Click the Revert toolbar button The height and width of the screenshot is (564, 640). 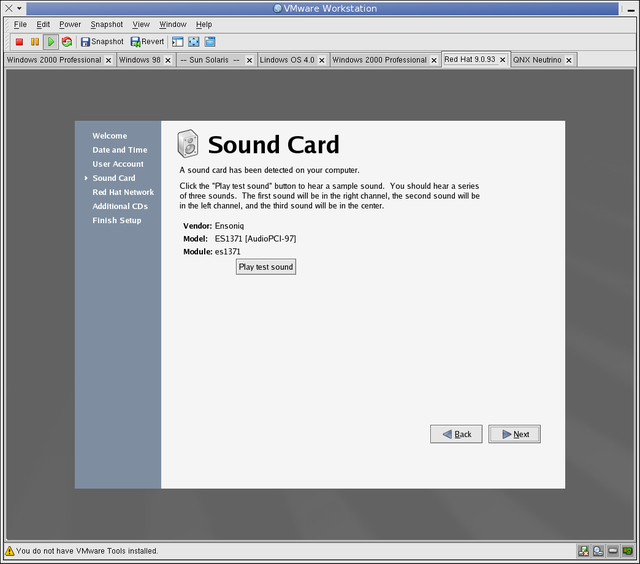147,42
